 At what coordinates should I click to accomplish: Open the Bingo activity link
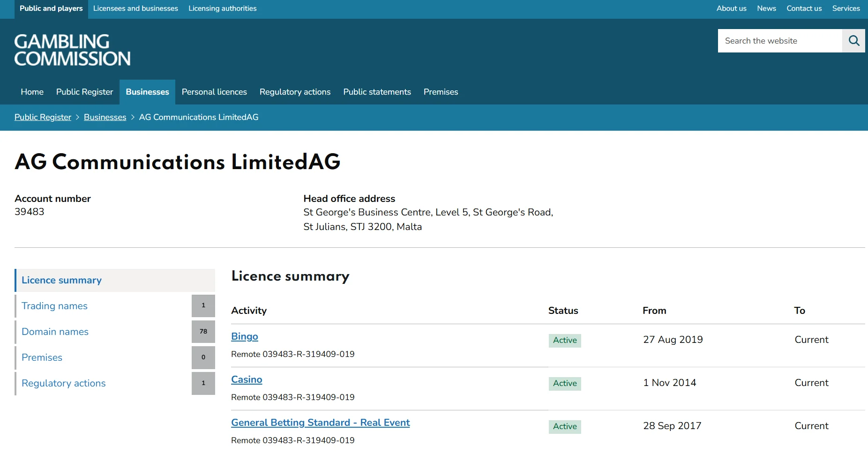[x=245, y=336]
